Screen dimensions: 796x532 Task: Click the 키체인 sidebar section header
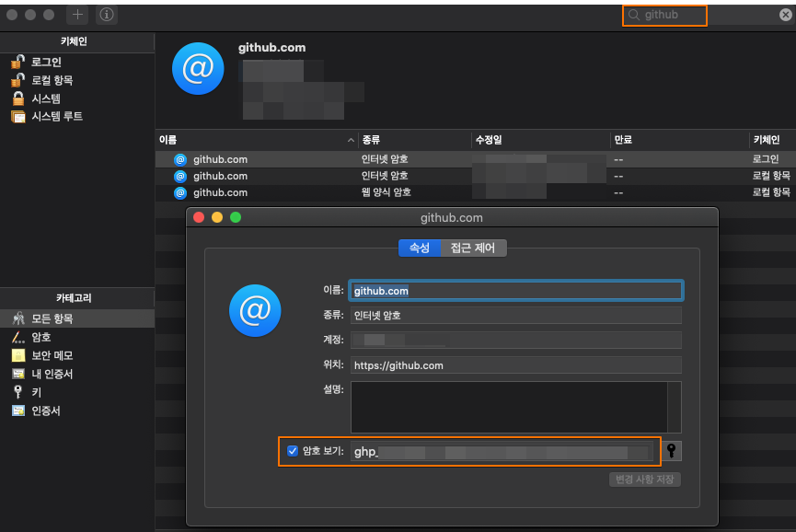[x=75, y=41]
